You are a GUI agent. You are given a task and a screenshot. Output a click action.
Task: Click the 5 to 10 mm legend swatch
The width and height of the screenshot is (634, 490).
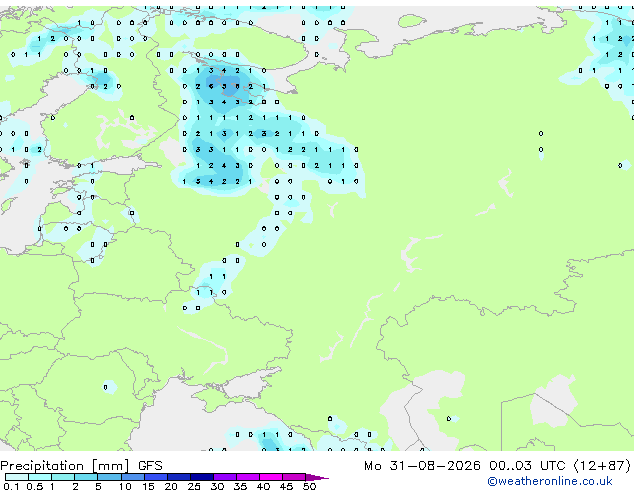pyautogui.click(x=109, y=477)
